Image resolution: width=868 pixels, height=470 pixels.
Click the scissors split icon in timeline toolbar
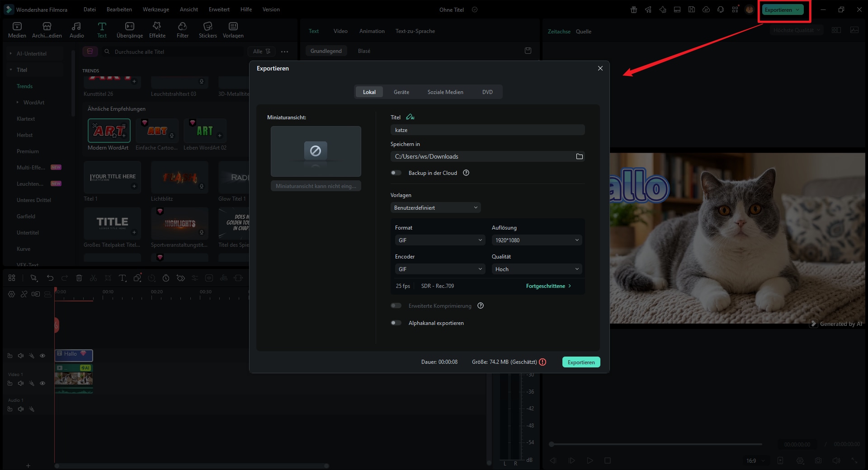click(x=94, y=278)
